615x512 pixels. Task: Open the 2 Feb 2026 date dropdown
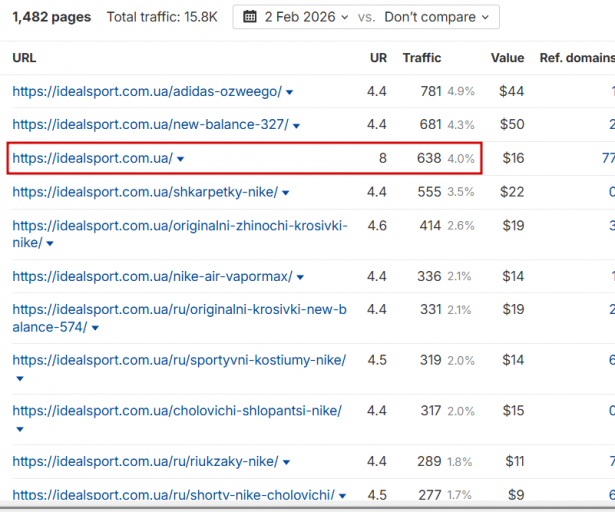pos(306,17)
